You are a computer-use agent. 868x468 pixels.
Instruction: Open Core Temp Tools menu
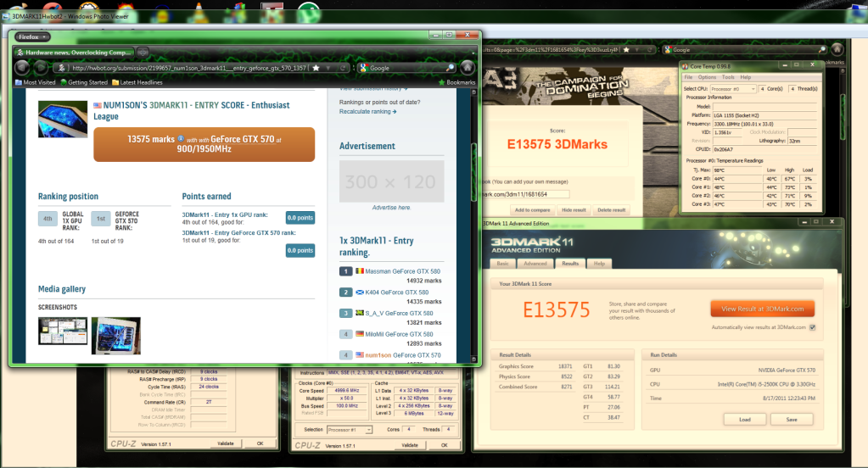[728, 77]
